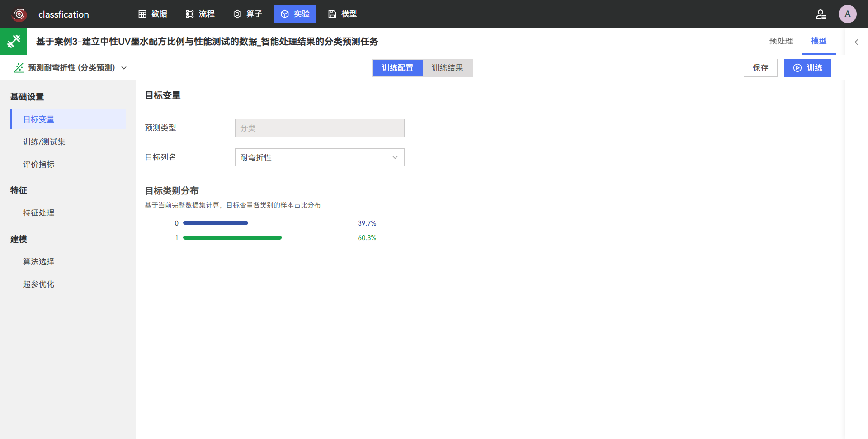This screenshot has height=439, width=868.
Task: Open the 数据 menu
Action: tap(153, 14)
